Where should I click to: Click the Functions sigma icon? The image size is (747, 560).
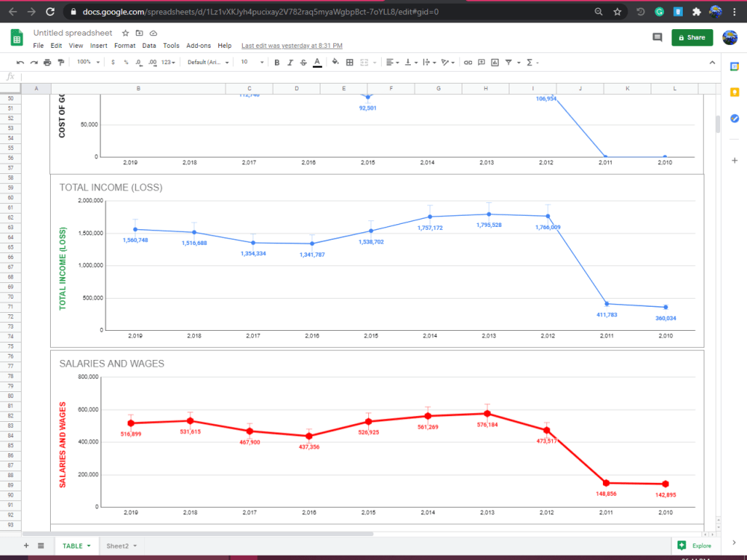(x=528, y=62)
